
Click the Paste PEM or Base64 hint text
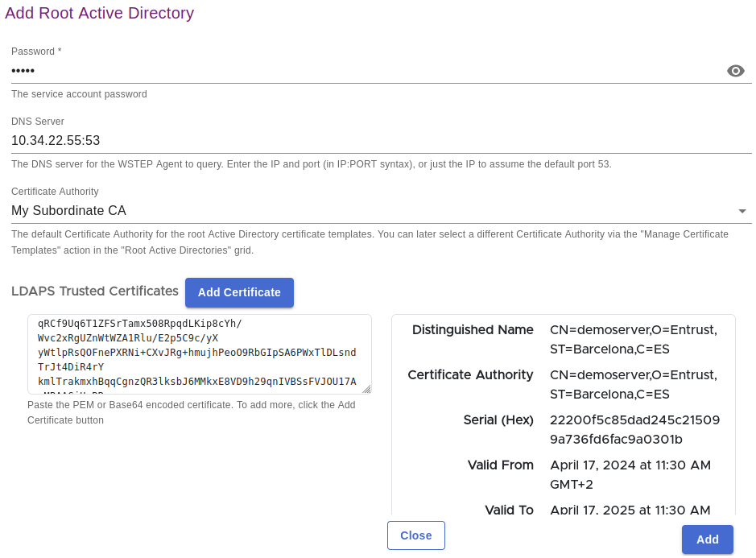[x=191, y=412]
